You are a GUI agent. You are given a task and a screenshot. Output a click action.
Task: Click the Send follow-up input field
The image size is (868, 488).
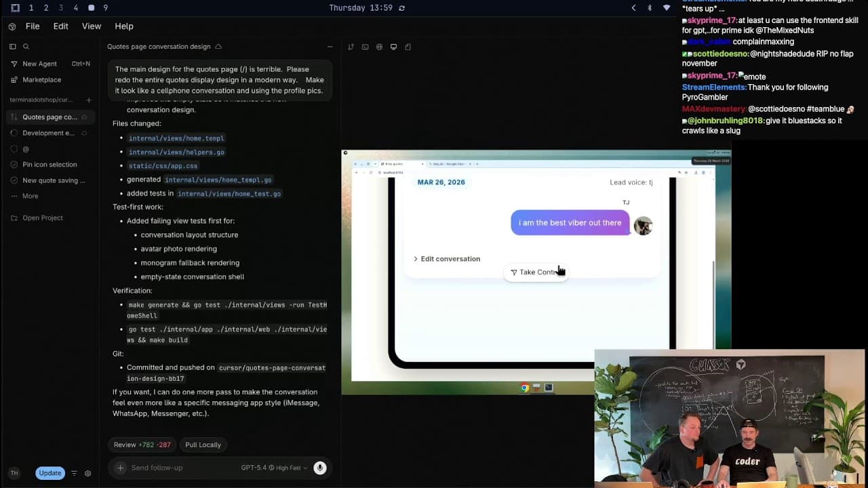click(180, 468)
